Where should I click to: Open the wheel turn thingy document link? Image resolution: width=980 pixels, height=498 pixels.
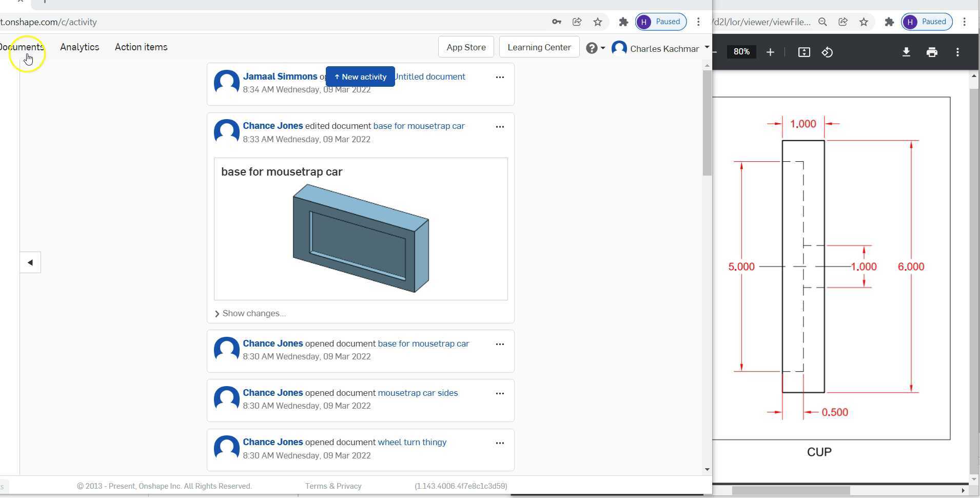(x=412, y=442)
